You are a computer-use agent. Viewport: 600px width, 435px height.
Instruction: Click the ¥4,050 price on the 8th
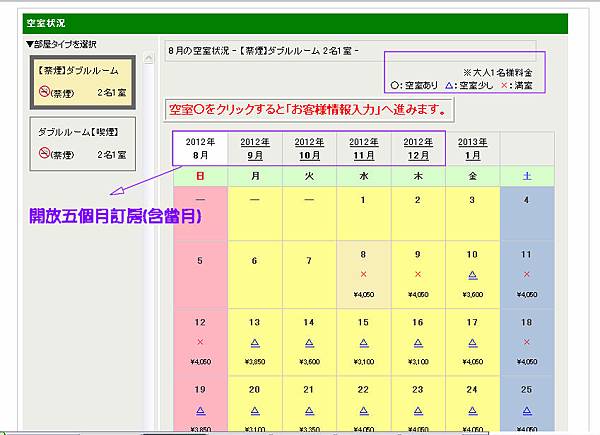(x=364, y=295)
